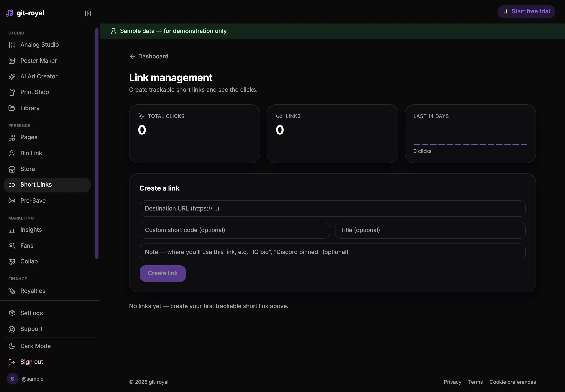Open the Privacy footer link
The height and width of the screenshot is (392, 565).
[452, 382]
